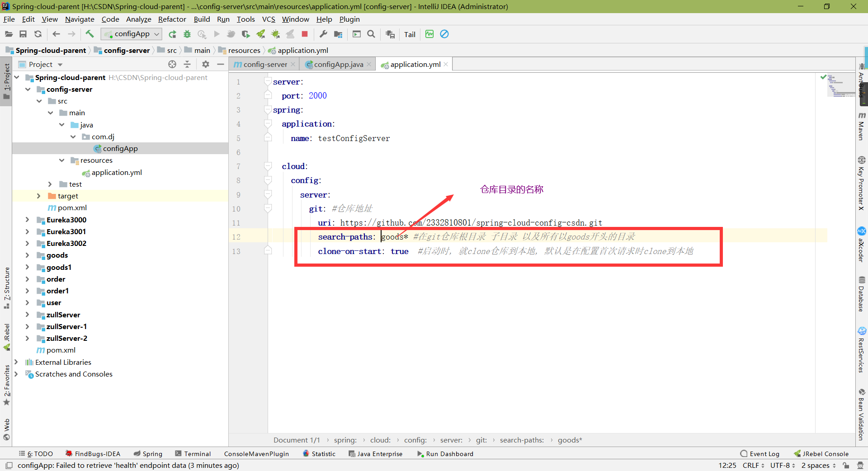The height and width of the screenshot is (471, 868).
Task: Debug configApp with the green bug icon
Action: coord(187,34)
